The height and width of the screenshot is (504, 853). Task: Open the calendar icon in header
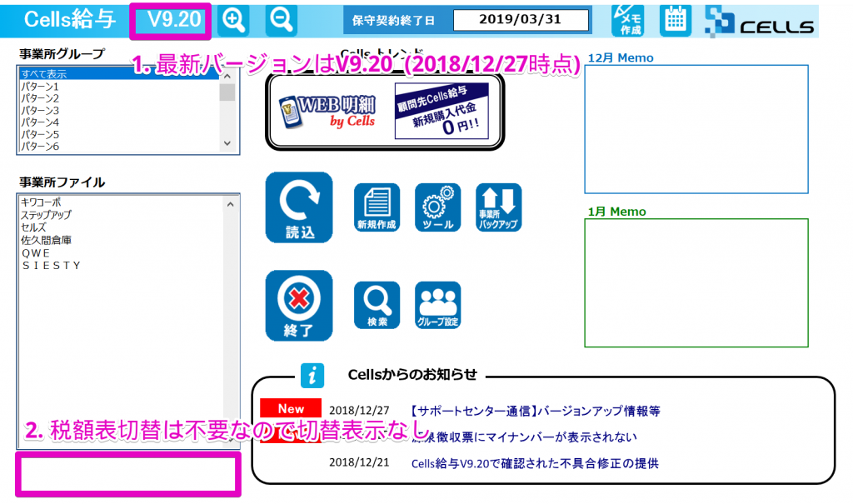point(675,21)
